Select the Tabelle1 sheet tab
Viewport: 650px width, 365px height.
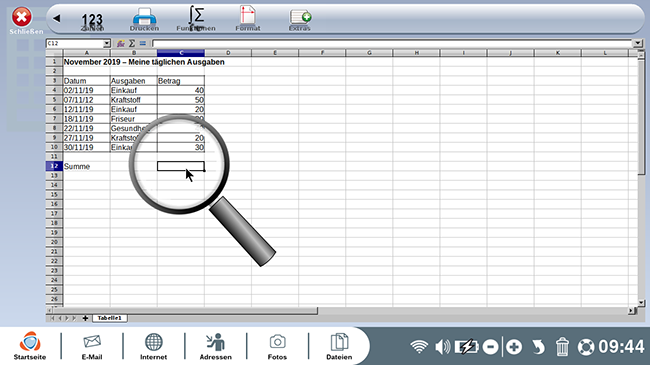point(109,318)
